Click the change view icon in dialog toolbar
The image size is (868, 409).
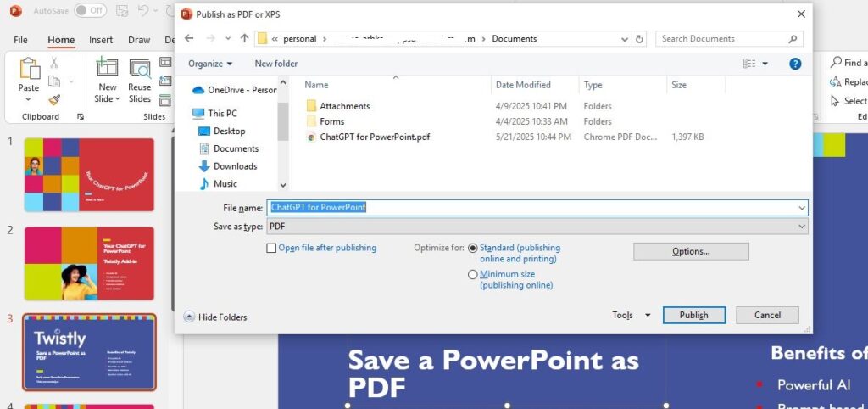pos(749,64)
